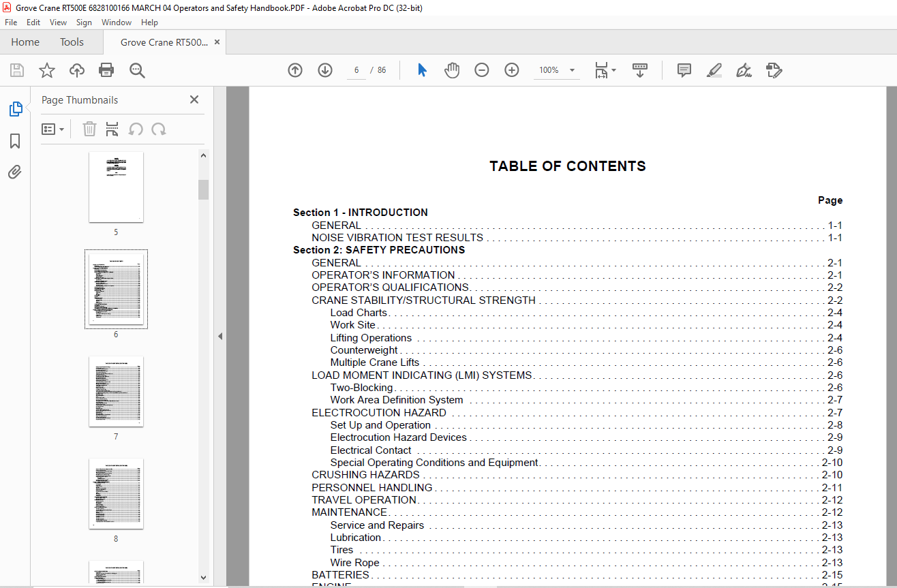Screen dimensions: 897x588
Task: Click the Save file icon
Action: point(17,70)
